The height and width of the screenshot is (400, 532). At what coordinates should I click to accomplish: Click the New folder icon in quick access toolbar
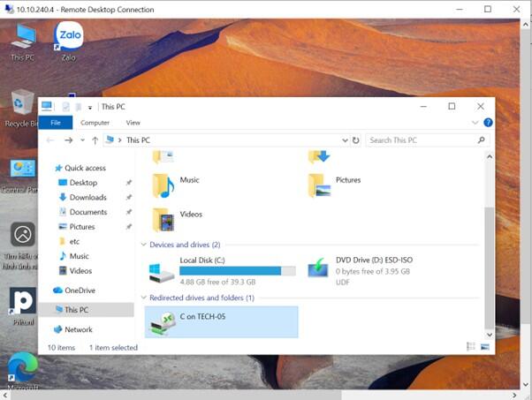click(x=78, y=107)
